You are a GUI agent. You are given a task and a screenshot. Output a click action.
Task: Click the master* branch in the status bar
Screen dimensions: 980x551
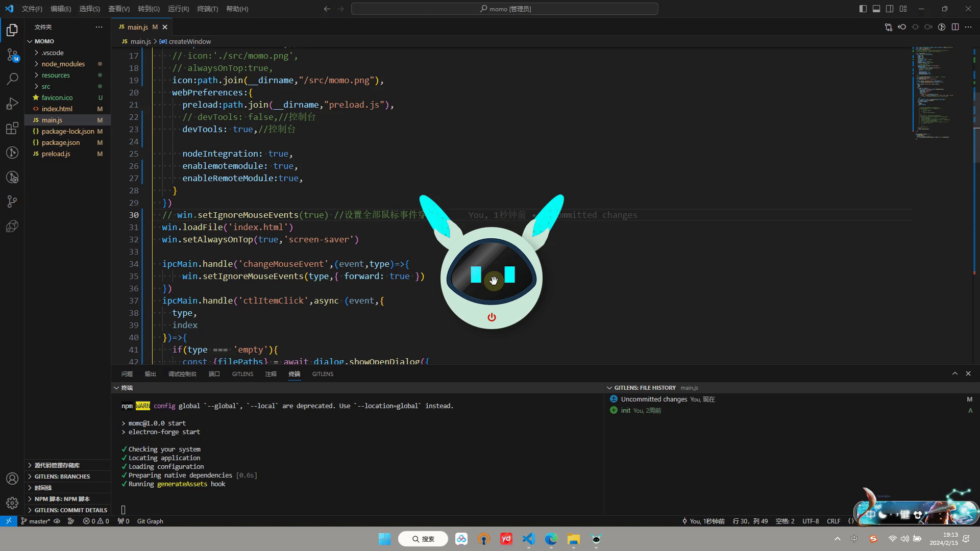tap(36, 521)
